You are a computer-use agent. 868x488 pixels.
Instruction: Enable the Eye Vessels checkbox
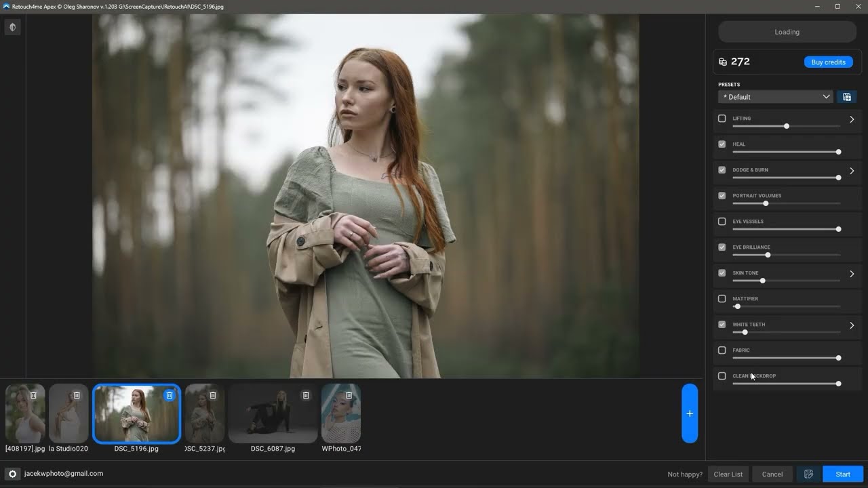722,222
